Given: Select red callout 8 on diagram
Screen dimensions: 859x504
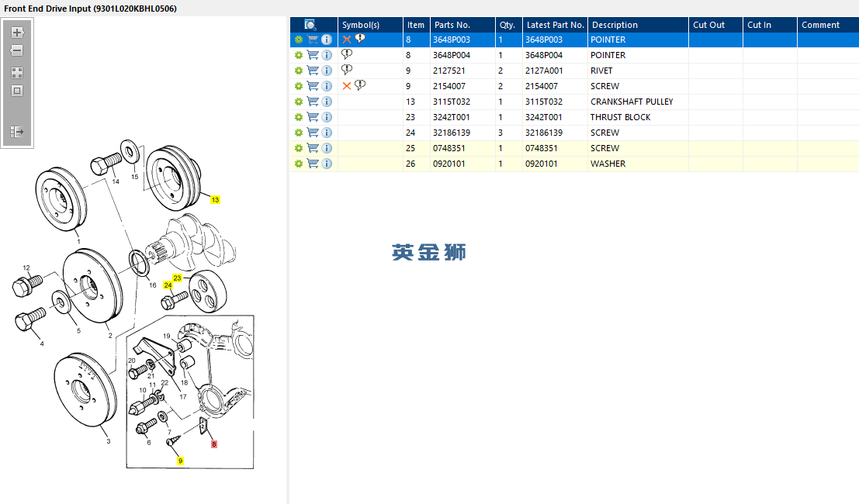Looking at the screenshot, I should point(214,444).
